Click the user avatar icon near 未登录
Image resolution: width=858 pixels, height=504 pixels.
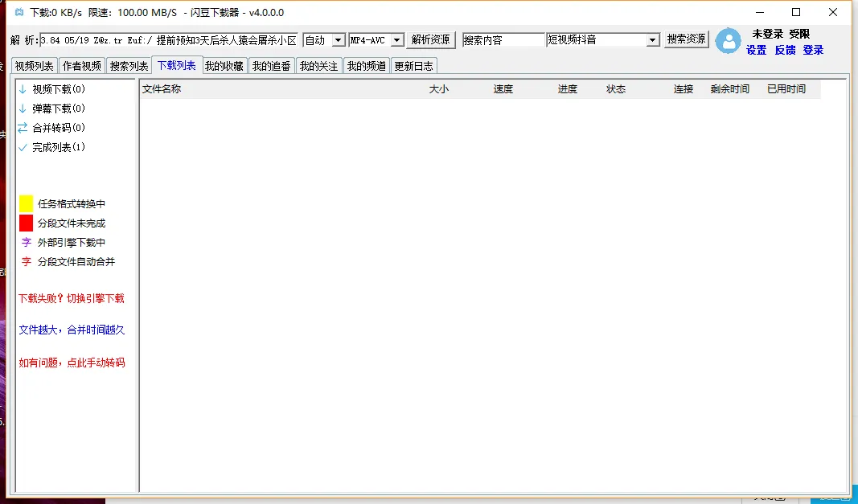tap(727, 42)
